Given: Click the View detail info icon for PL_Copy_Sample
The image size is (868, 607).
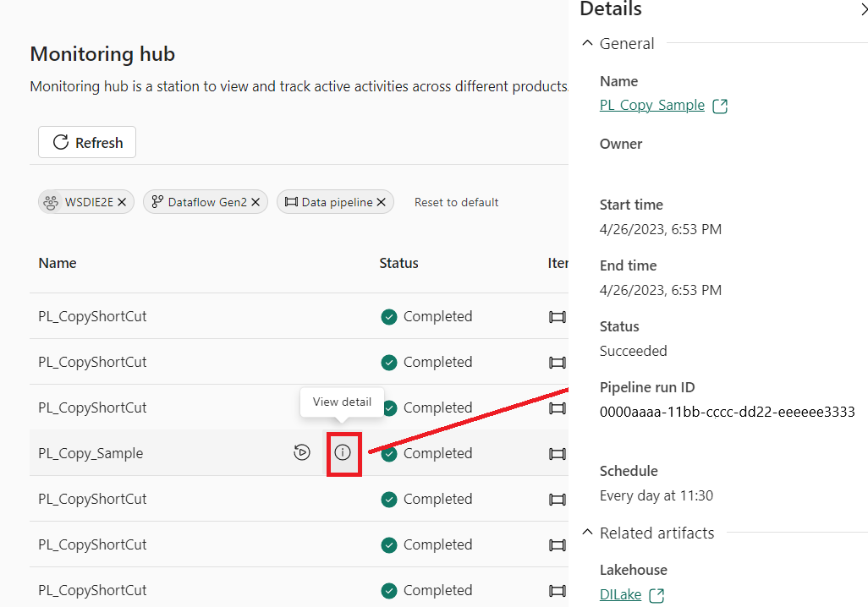Looking at the screenshot, I should point(343,452).
